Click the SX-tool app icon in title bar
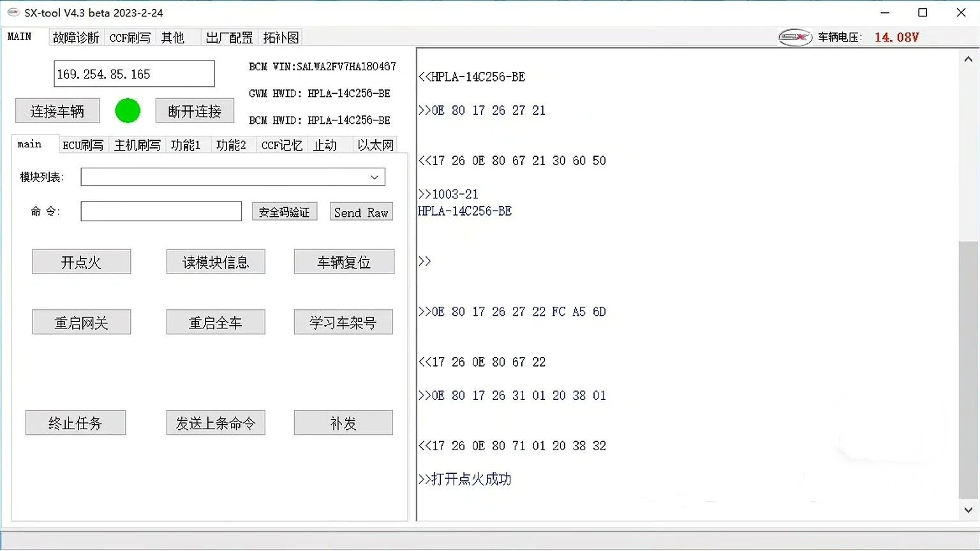The height and width of the screenshot is (551, 980). tap(13, 12)
